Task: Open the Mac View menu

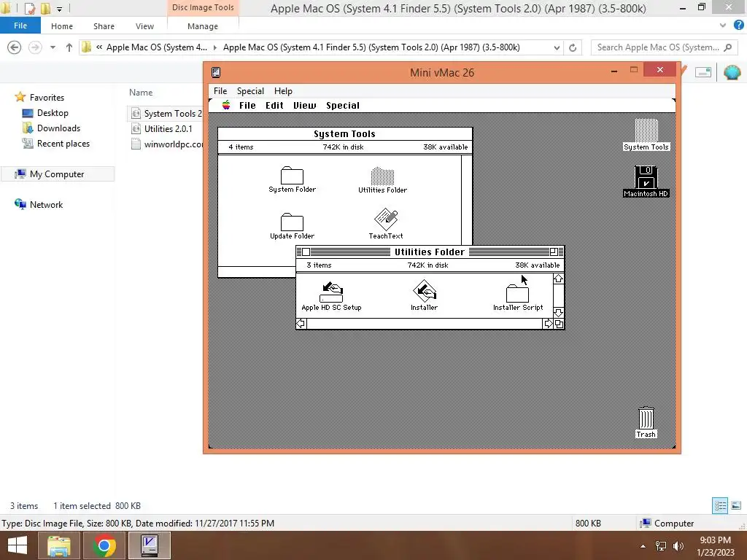Action: click(x=304, y=106)
